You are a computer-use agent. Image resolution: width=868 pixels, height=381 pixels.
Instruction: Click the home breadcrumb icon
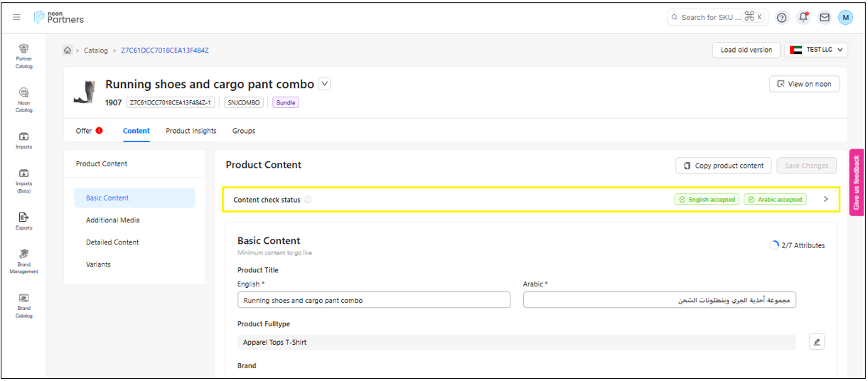(68, 50)
